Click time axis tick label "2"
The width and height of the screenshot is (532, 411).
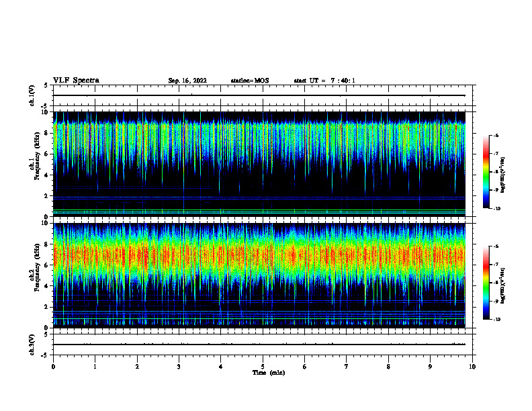137,367
